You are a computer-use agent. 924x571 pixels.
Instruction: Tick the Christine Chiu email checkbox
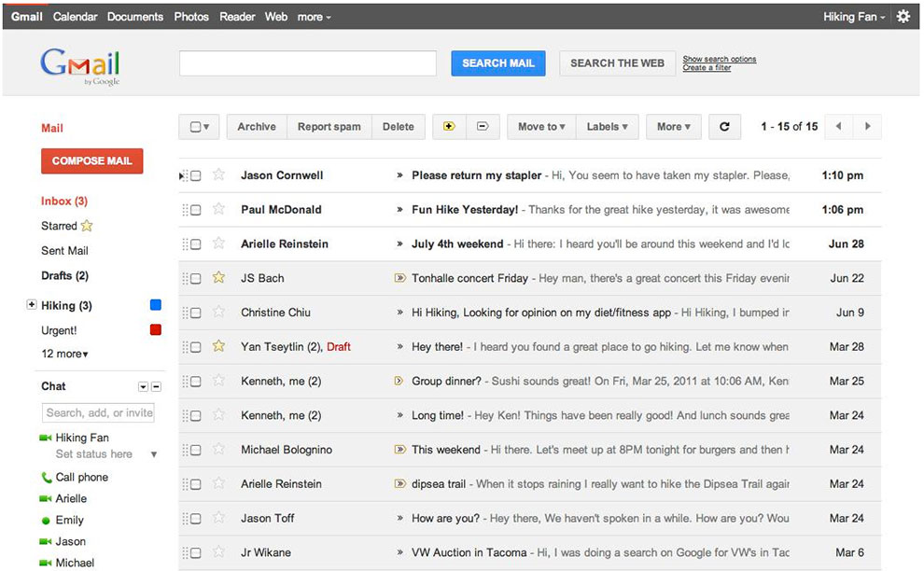click(196, 313)
